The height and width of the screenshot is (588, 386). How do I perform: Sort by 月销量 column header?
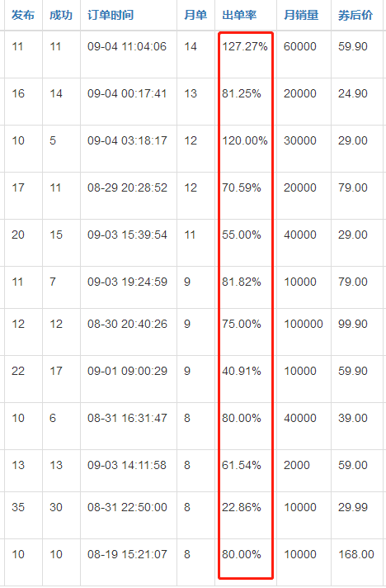click(x=301, y=16)
